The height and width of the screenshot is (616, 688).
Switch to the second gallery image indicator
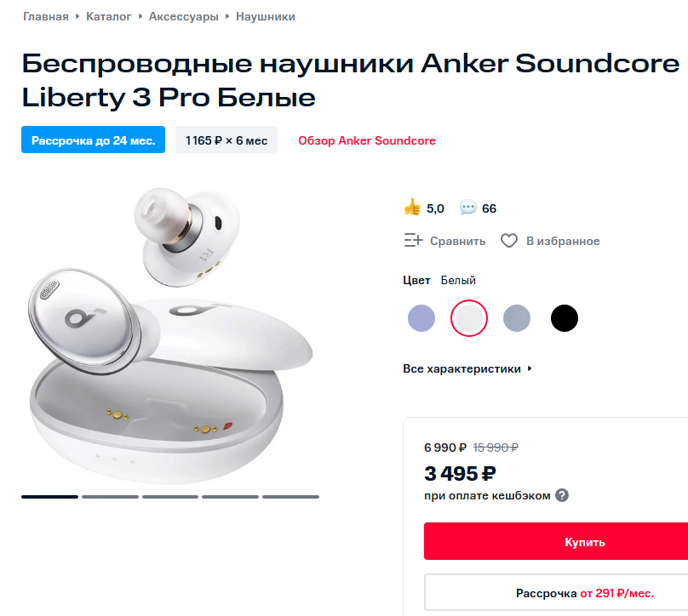(110, 497)
